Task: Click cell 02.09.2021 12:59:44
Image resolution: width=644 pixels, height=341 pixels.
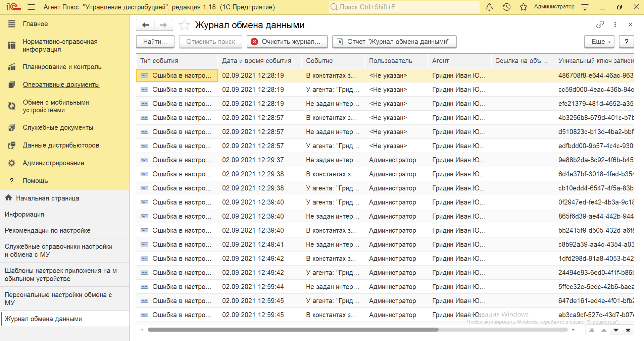Action: pyautogui.click(x=260, y=287)
